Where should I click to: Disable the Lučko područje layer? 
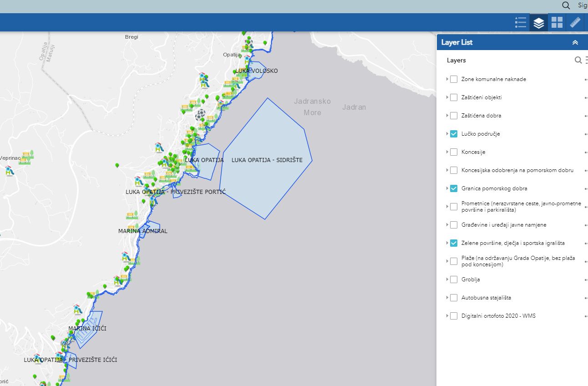(453, 133)
